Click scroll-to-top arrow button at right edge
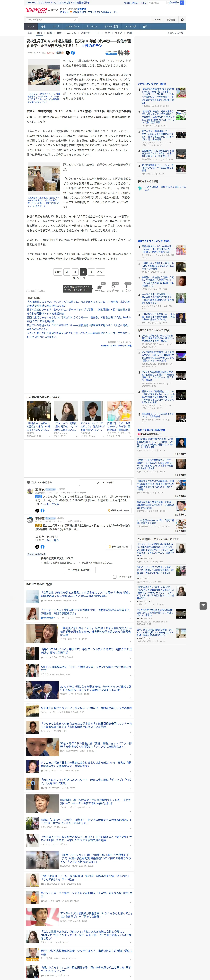Image resolution: width=210 pixels, height=980 pixels. coord(203,606)
